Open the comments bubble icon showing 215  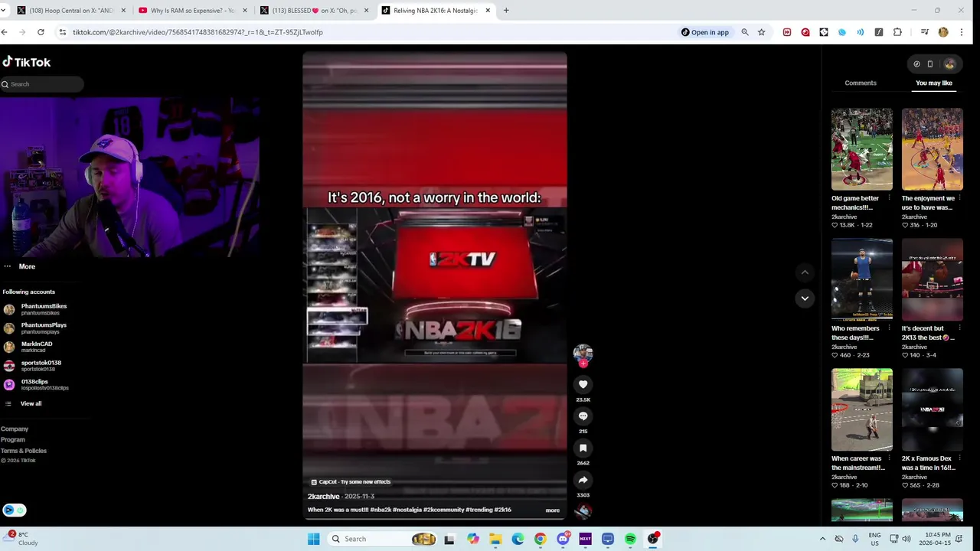pyautogui.click(x=583, y=416)
